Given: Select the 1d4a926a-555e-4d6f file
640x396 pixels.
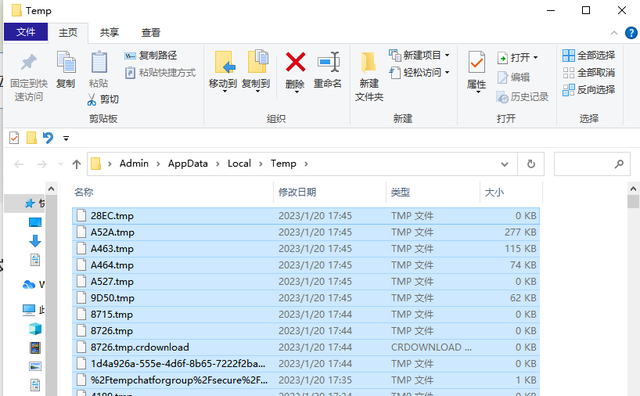Looking at the screenshot, I should coord(306,364).
